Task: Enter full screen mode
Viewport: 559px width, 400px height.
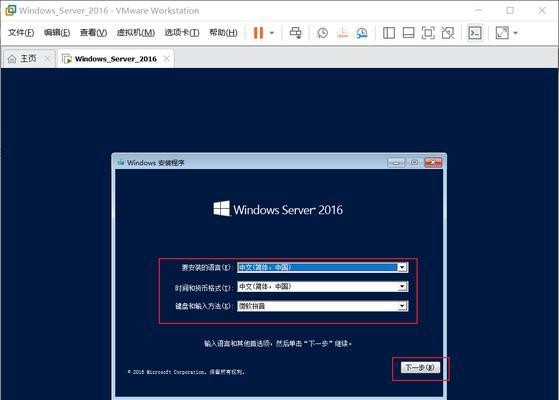Action: 428,33
